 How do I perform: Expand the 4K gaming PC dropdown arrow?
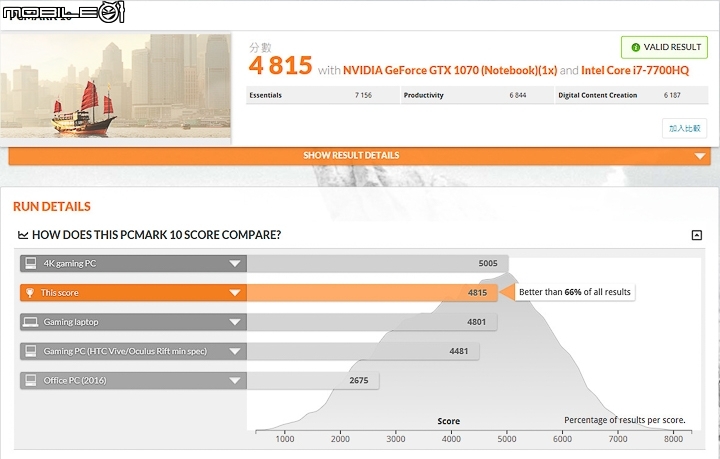(235, 263)
